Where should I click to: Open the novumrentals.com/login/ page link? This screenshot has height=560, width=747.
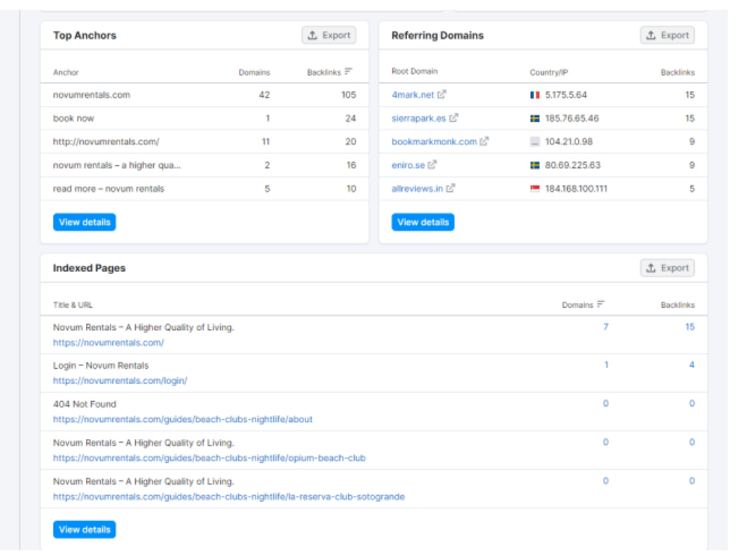pyautogui.click(x=120, y=381)
